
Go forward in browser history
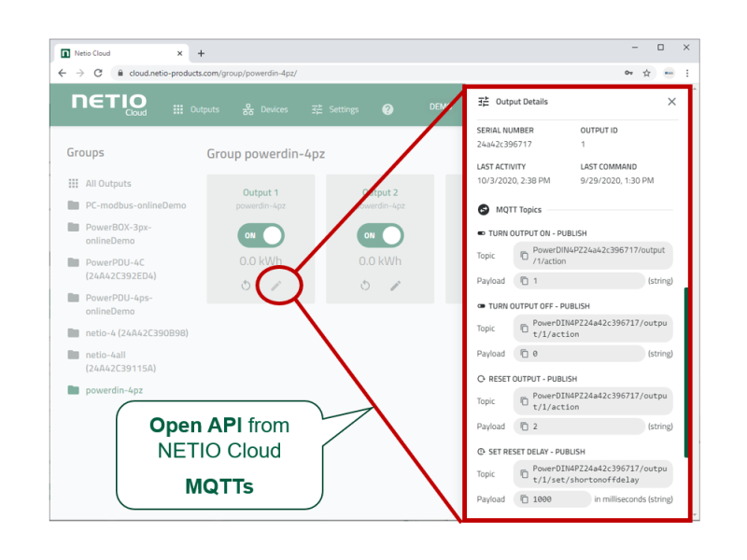tap(80, 73)
